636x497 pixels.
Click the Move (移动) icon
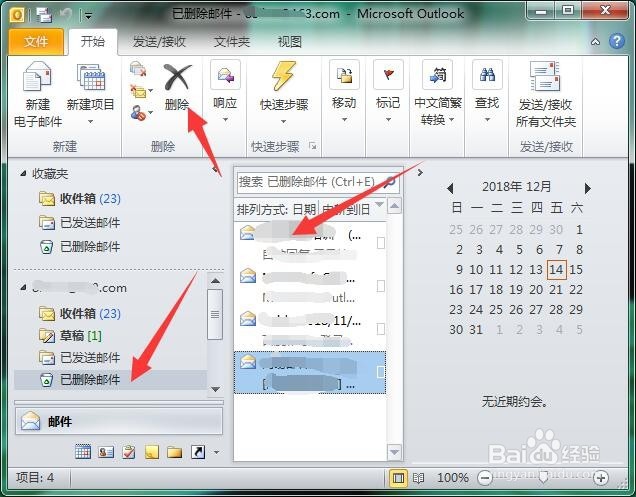(x=344, y=75)
